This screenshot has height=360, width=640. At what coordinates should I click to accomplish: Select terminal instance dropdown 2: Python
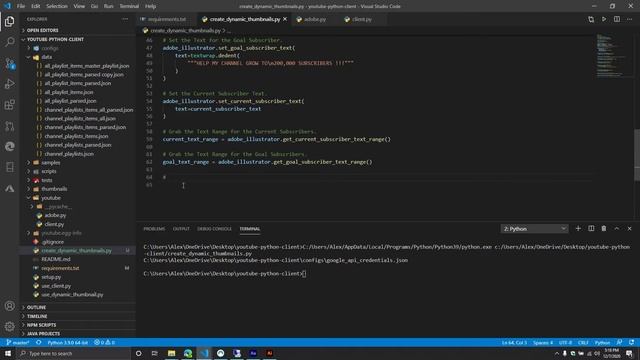[534, 229]
